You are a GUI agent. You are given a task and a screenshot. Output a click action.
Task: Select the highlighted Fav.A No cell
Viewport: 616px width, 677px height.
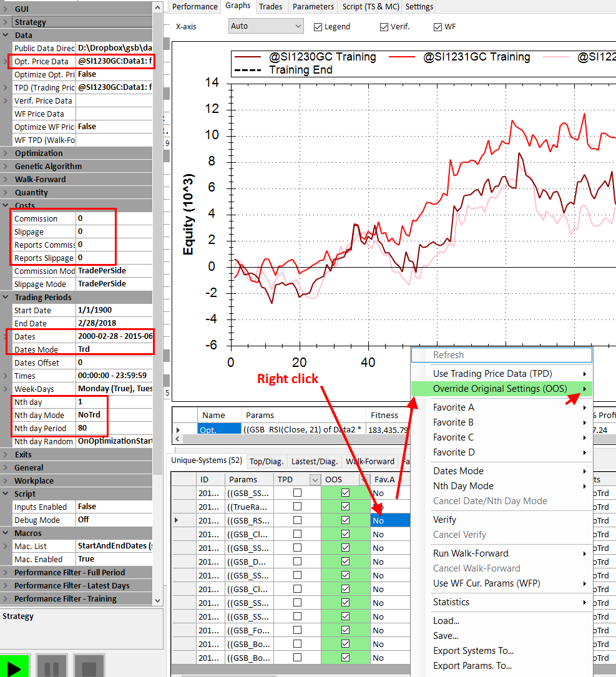390,520
